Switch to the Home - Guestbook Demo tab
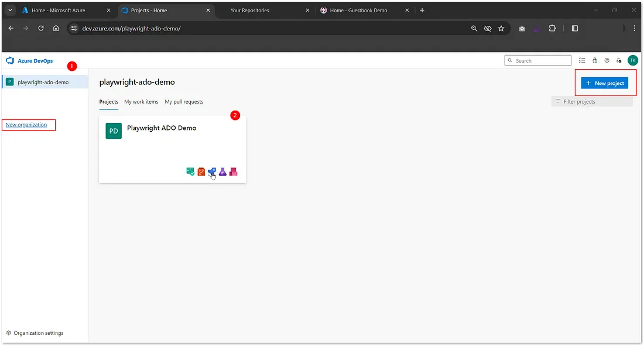 pos(364,11)
